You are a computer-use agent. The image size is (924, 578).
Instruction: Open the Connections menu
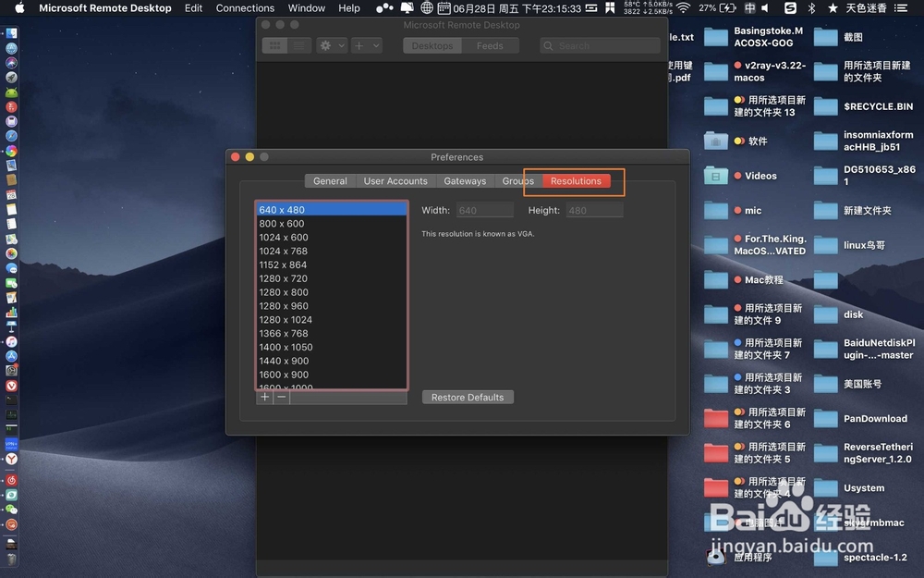245,7
